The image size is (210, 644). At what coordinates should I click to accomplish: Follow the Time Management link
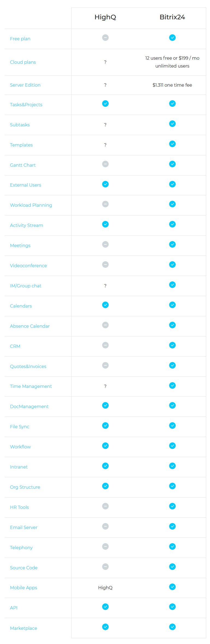click(x=31, y=386)
